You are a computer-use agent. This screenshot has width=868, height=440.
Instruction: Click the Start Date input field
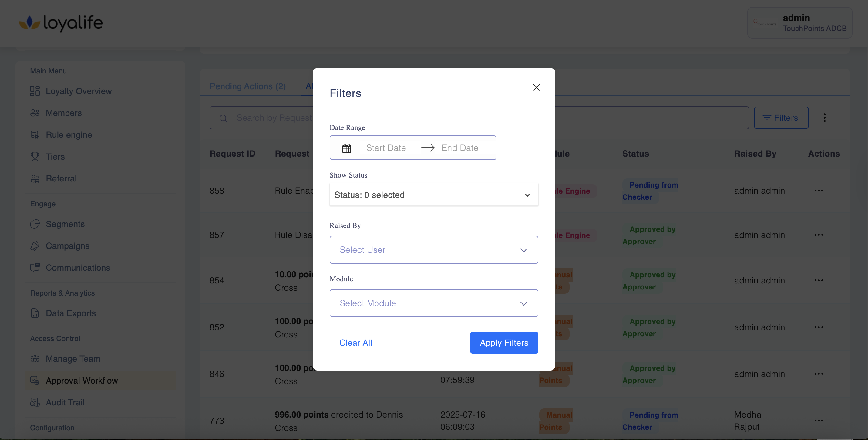pyautogui.click(x=386, y=148)
